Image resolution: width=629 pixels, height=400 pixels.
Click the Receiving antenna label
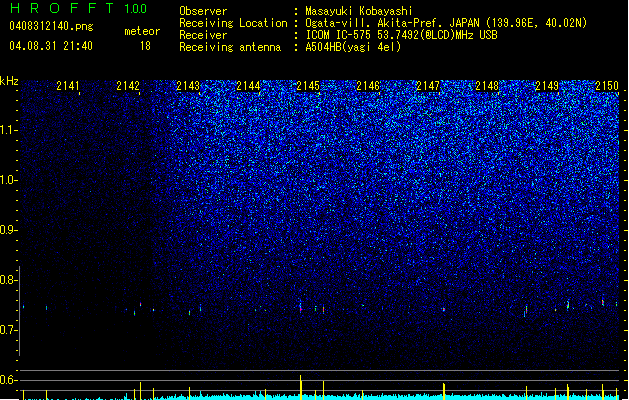(230, 47)
